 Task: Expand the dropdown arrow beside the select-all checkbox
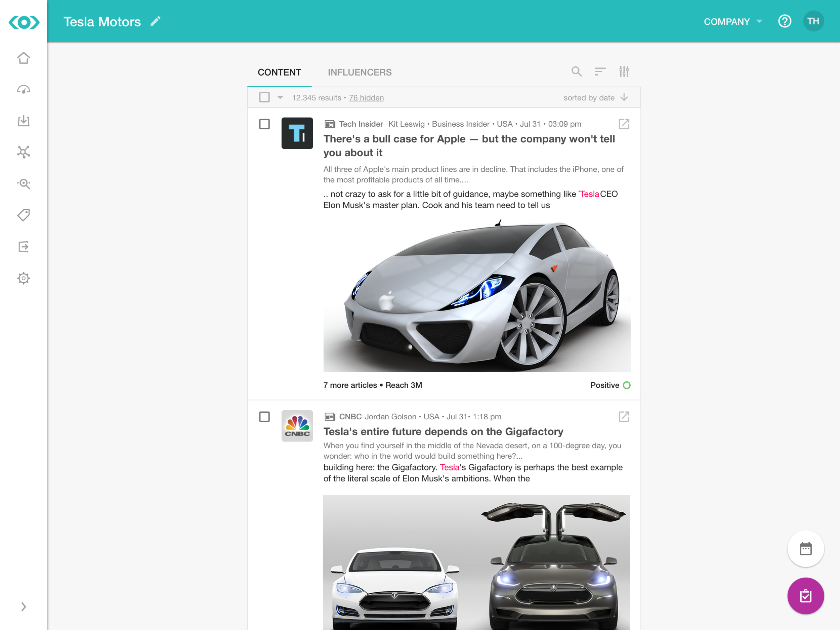point(280,97)
